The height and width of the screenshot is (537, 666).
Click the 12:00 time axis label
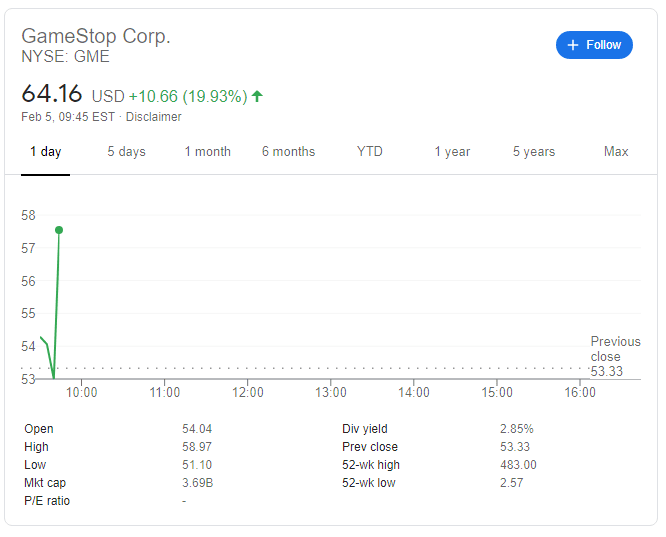click(x=248, y=393)
